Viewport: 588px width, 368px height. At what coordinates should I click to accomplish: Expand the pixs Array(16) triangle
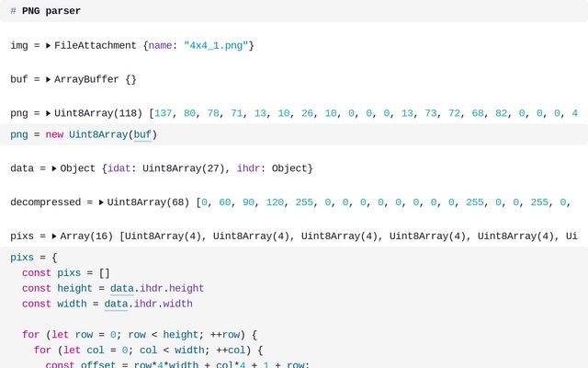(x=54, y=236)
